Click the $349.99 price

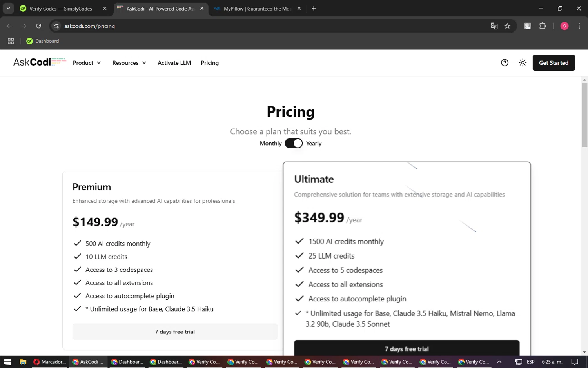[x=319, y=217]
